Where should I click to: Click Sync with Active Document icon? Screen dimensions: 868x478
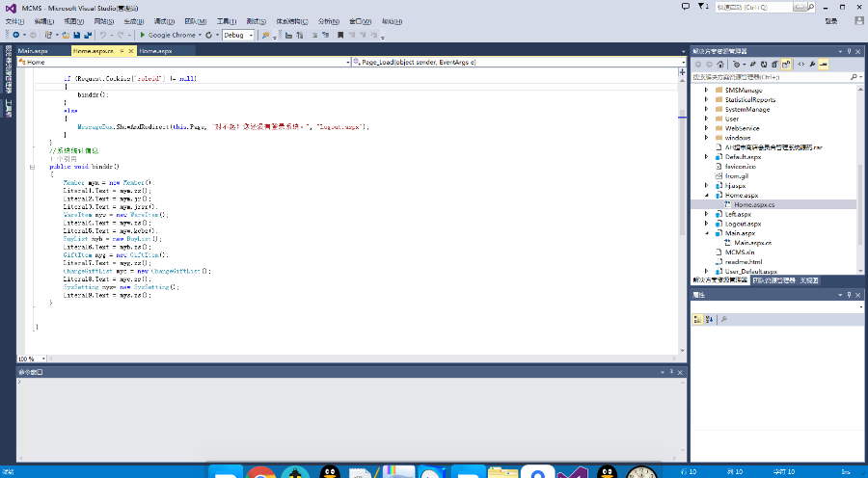coord(753,65)
